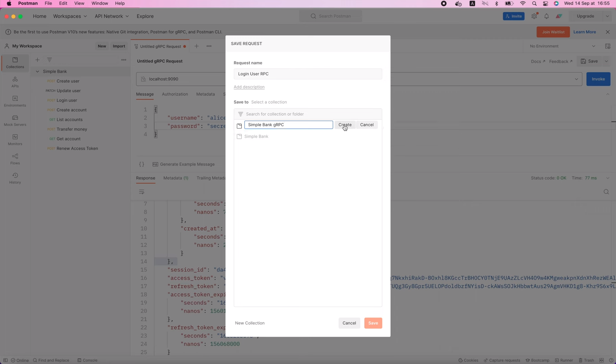Open the API Network dropdown
Image resolution: width=616 pixels, height=364 pixels.
(112, 16)
